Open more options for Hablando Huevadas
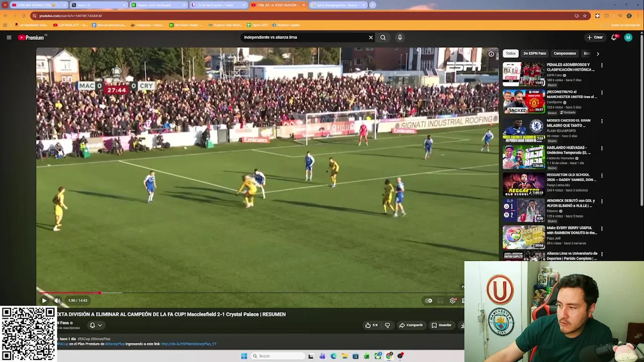The width and height of the screenshot is (644, 362). click(x=602, y=148)
